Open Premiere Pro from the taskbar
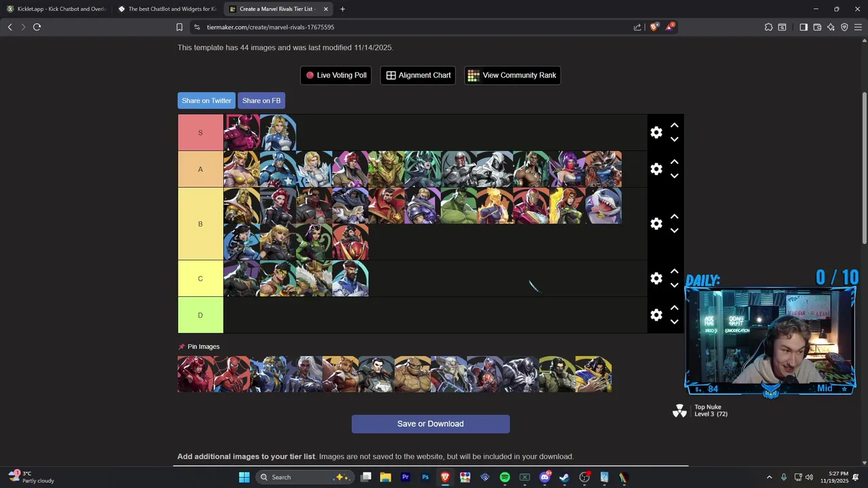The width and height of the screenshot is (868, 488). tap(406, 477)
